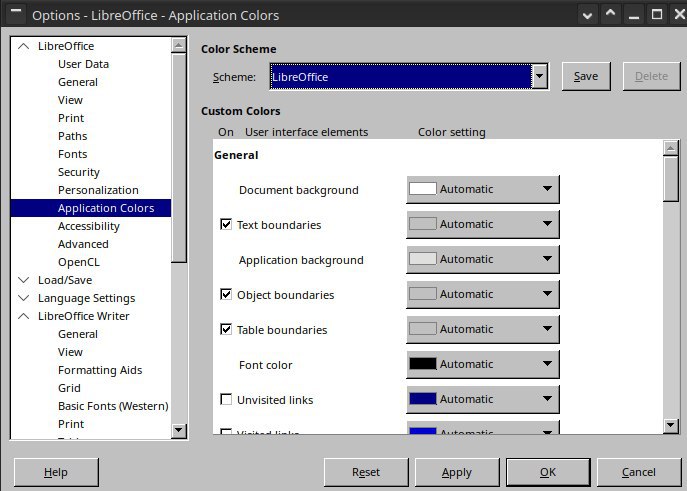
Task: Open the Advanced option page
Action: pyautogui.click(x=83, y=244)
